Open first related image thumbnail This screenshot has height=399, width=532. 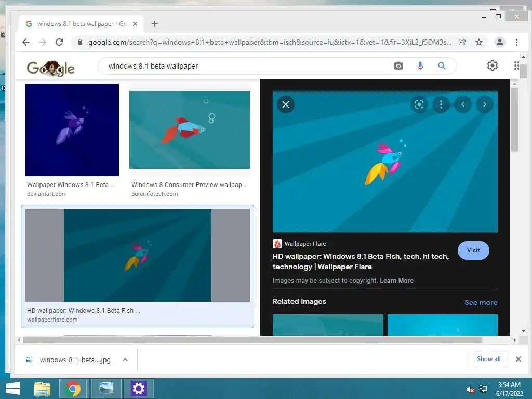pos(328,325)
